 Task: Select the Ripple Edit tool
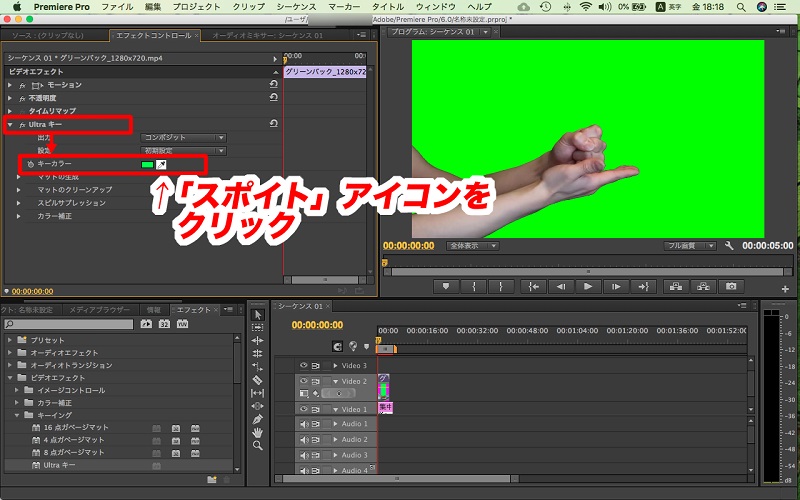(258, 340)
